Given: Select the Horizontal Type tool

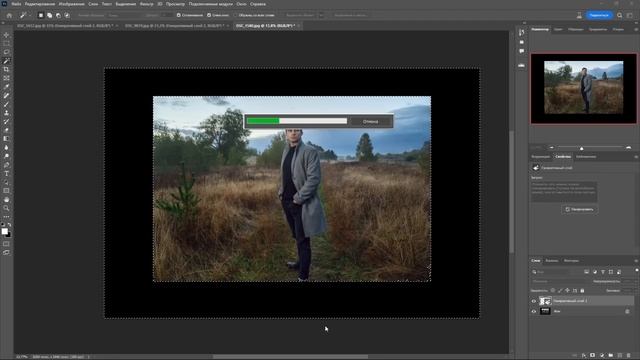Looking at the screenshot, I should point(6,173).
